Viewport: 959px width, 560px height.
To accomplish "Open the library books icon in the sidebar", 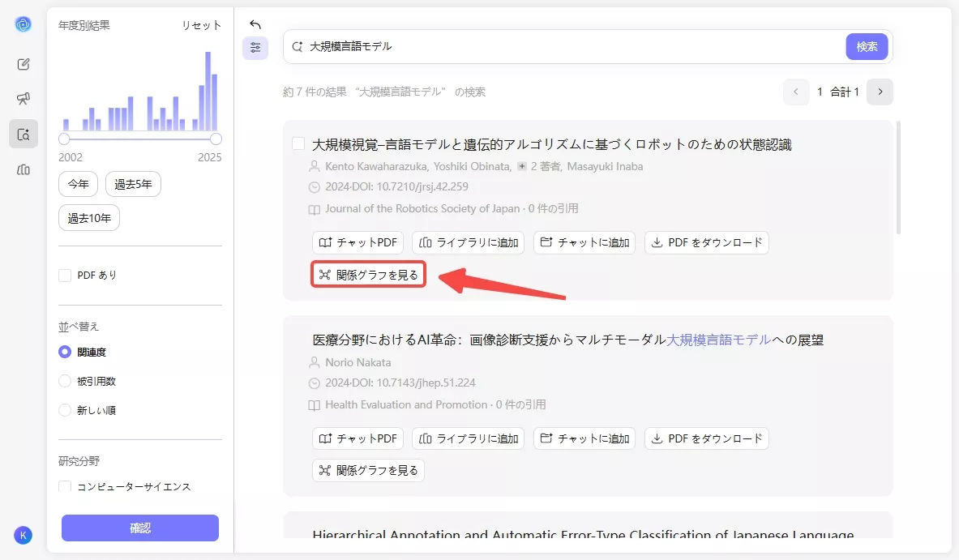I will click(x=24, y=169).
